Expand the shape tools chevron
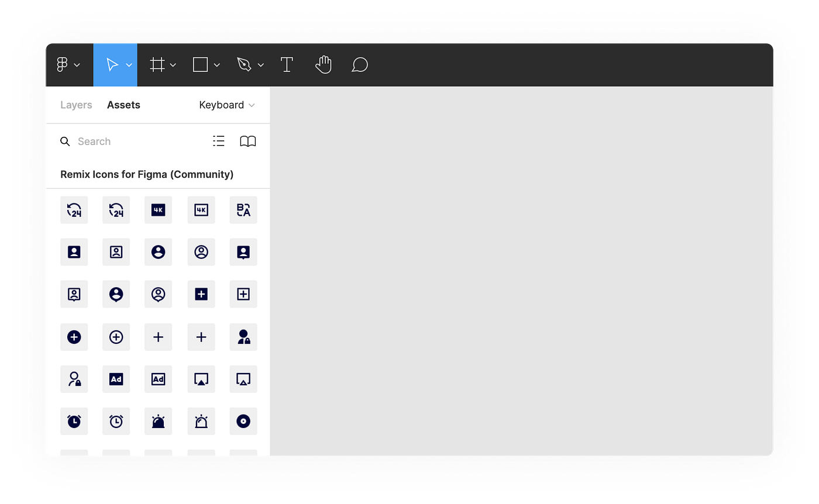The height and width of the screenshot is (504, 819). tap(217, 65)
